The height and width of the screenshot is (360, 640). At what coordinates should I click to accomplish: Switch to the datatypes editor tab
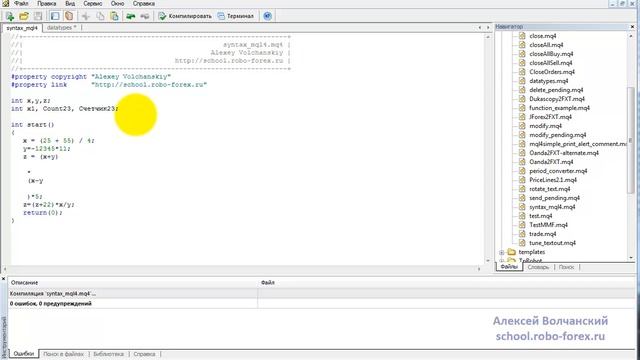pos(62,28)
